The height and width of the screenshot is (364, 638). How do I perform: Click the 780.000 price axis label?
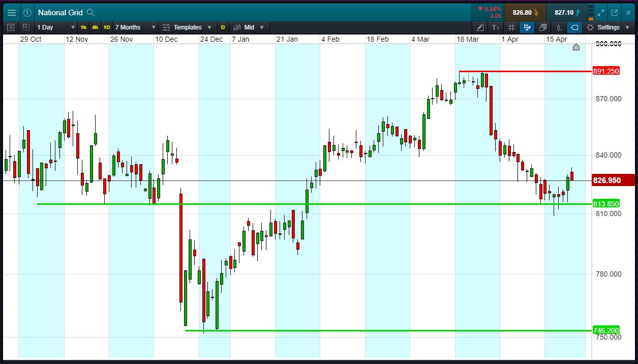609,275
